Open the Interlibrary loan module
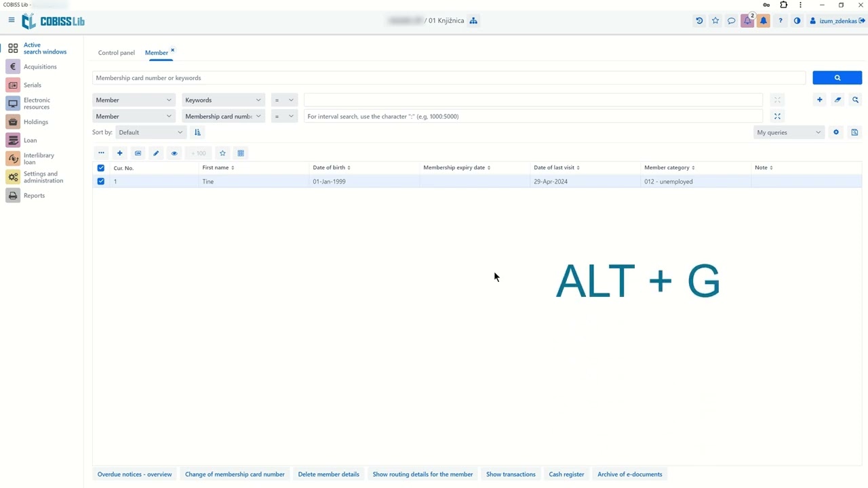This screenshot has width=868, height=488. pyautogui.click(x=39, y=159)
